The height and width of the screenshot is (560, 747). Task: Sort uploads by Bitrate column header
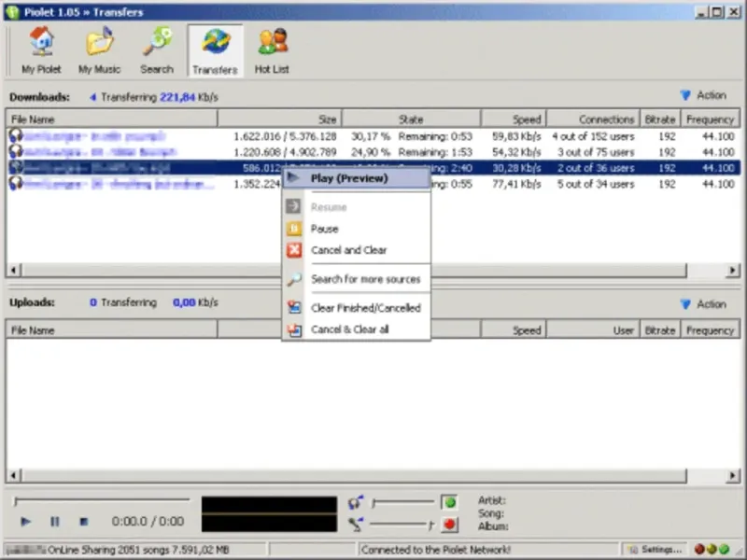tap(660, 330)
